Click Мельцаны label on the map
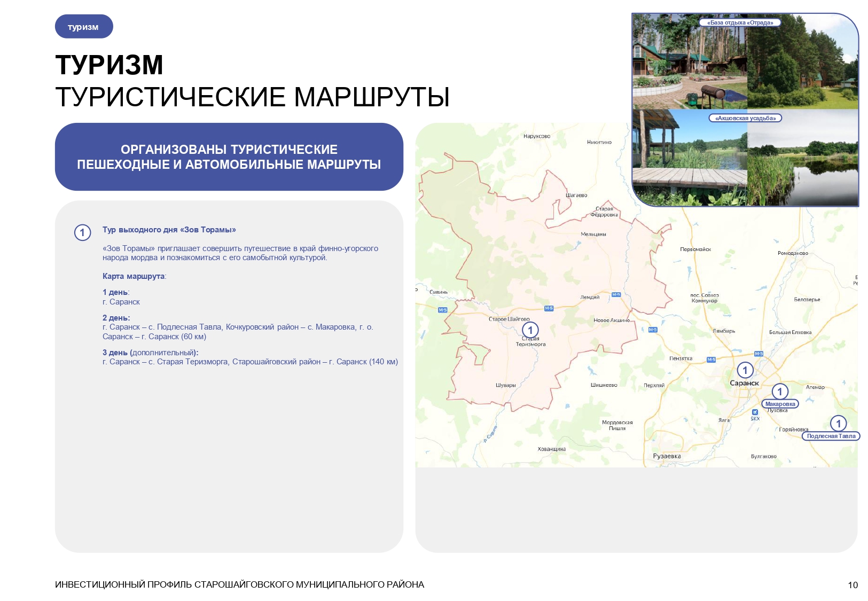 [593, 234]
